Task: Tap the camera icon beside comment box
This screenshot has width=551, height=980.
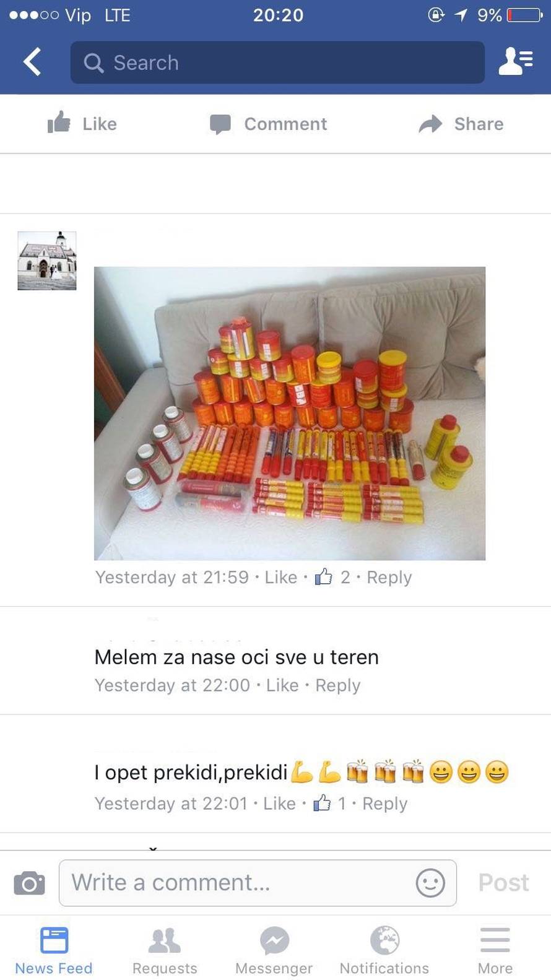Action: pos(29,883)
